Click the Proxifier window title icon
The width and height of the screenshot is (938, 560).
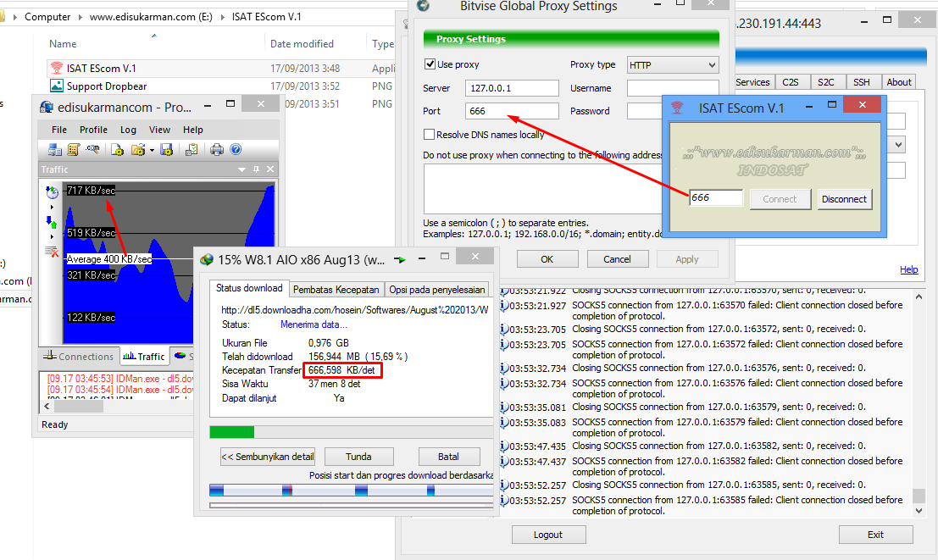[x=46, y=107]
